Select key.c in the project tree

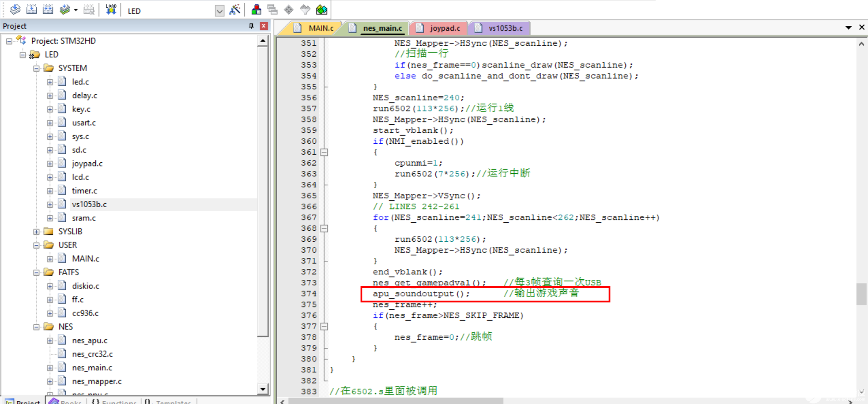click(81, 109)
